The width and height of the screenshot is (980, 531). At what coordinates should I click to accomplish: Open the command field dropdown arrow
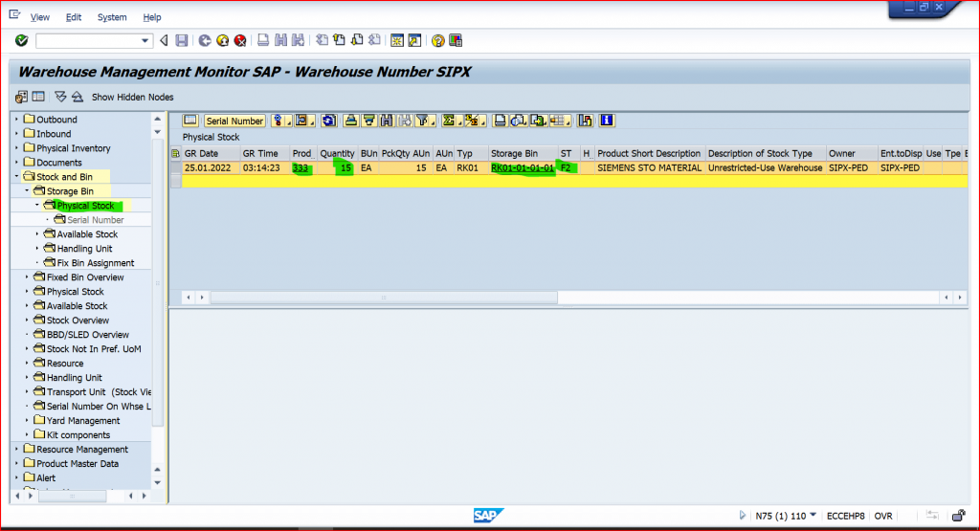point(145,41)
